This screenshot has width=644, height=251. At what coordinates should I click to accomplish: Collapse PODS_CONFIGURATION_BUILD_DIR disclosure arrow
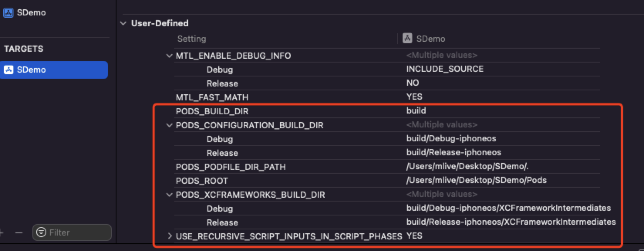point(169,125)
